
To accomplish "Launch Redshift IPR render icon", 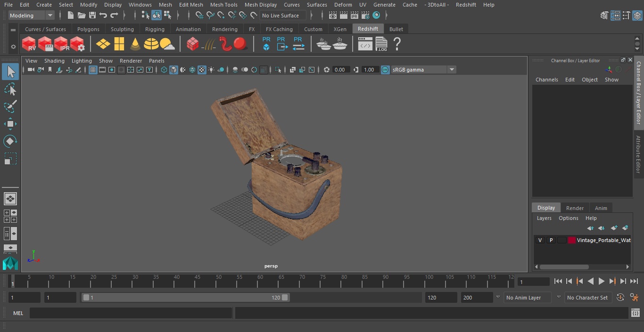I will coord(61,44).
